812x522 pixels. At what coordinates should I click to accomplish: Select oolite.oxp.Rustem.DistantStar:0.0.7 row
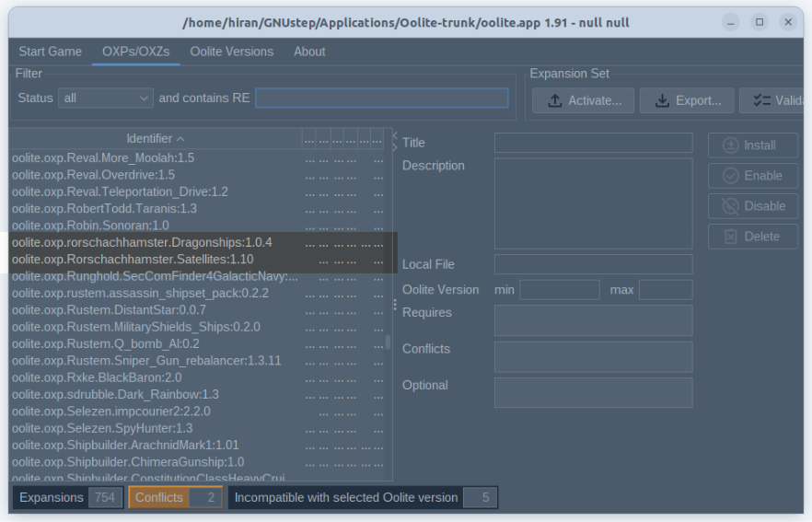pos(197,310)
